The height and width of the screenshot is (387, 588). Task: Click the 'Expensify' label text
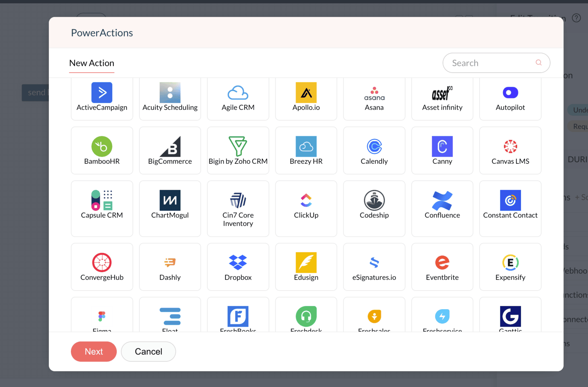pos(511,277)
